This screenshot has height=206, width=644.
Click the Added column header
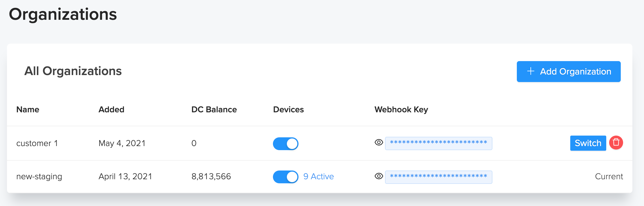111,110
